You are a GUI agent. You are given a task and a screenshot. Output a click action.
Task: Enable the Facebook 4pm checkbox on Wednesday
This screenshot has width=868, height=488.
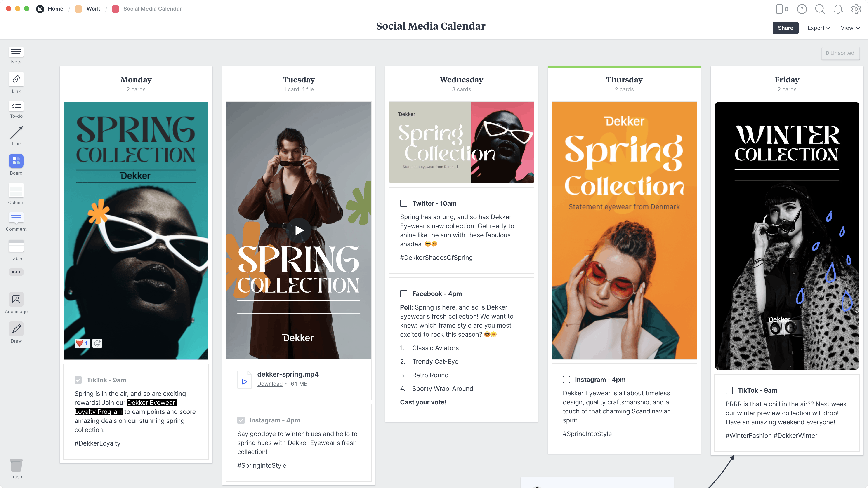(x=403, y=293)
